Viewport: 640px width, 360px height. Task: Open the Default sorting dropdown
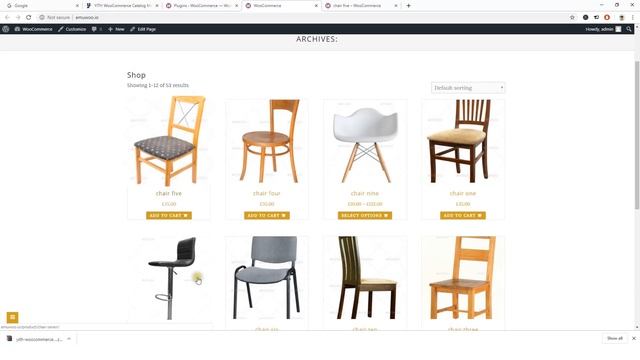(468, 88)
